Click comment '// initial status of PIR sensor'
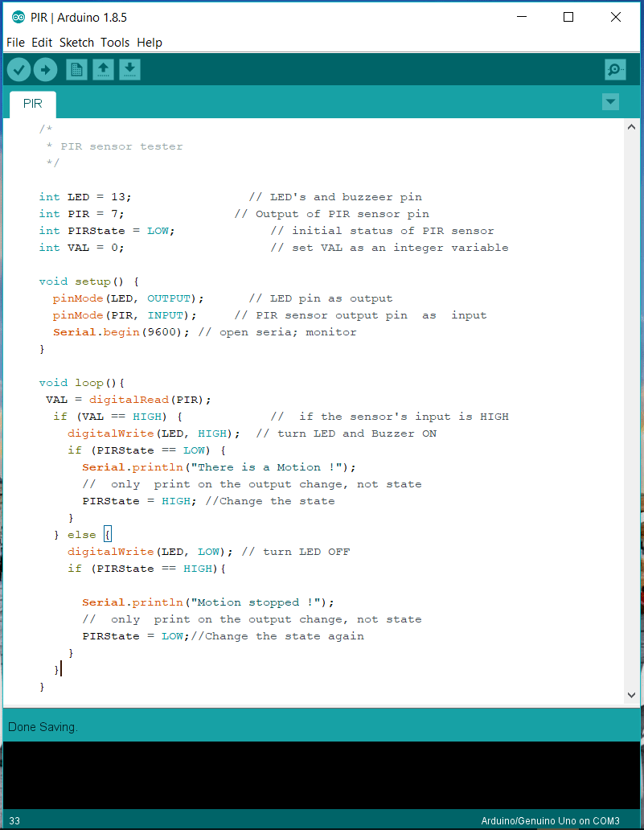The image size is (644, 830). 382,231
